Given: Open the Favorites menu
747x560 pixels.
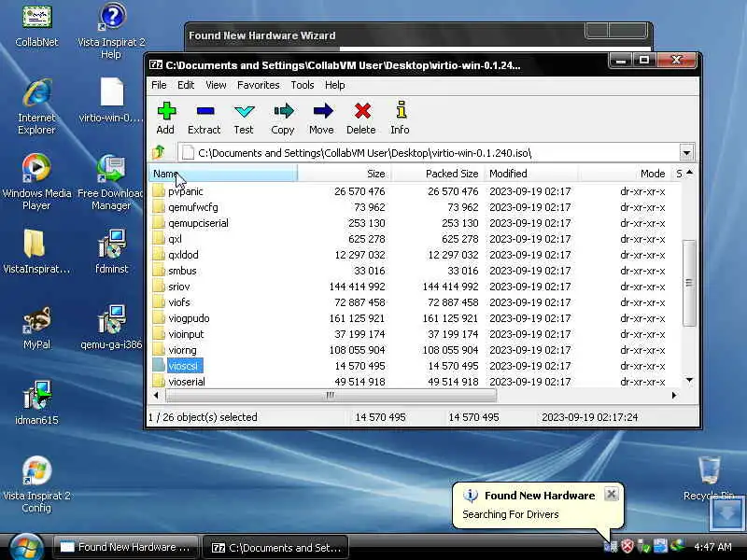Looking at the screenshot, I should coord(259,85).
